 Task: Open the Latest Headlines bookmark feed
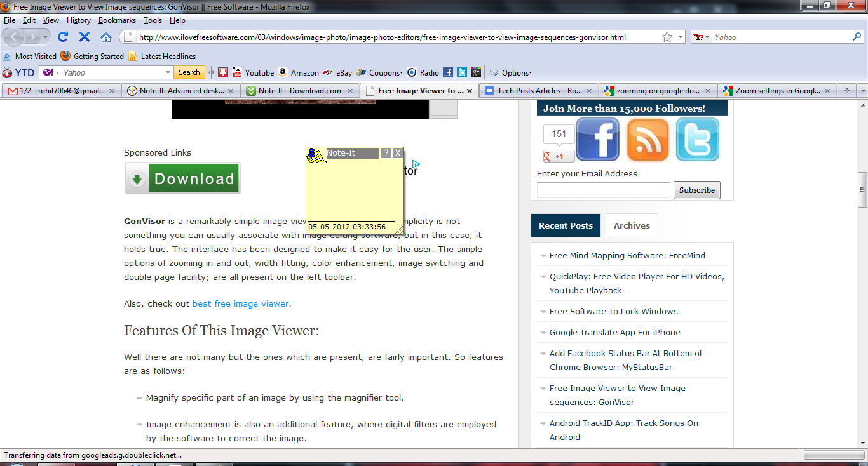click(x=162, y=56)
